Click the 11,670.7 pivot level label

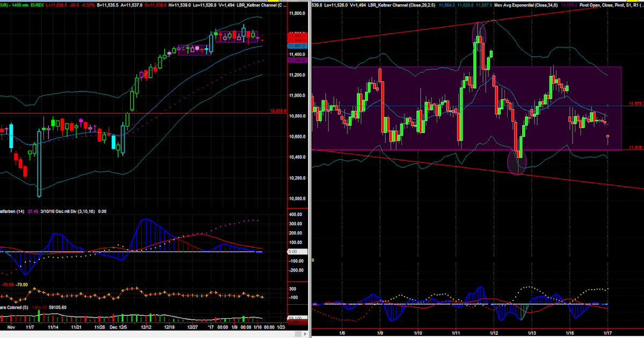[635, 103]
